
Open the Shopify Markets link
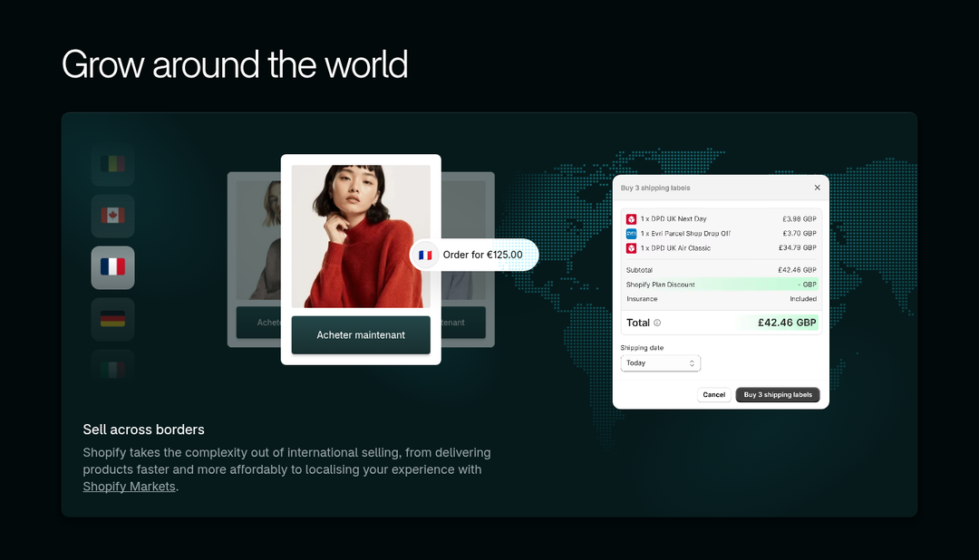tap(130, 487)
